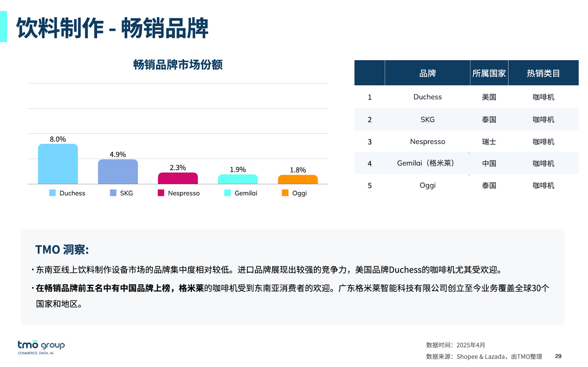Select the SKG 4.9% bar

pyautogui.click(x=118, y=172)
